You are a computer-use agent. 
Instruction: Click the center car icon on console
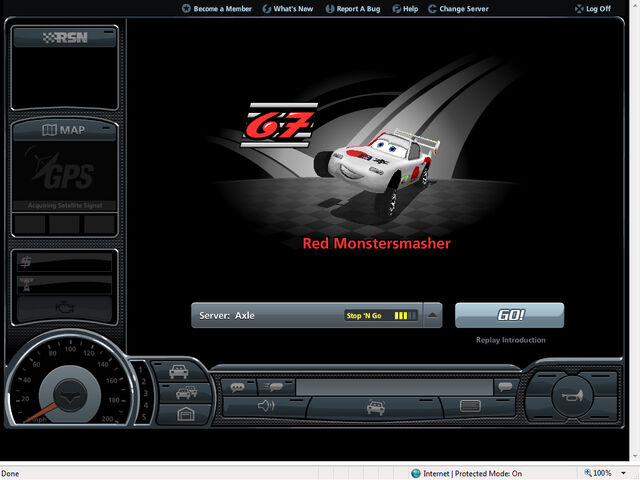pyautogui.click(x=376, y=407)
